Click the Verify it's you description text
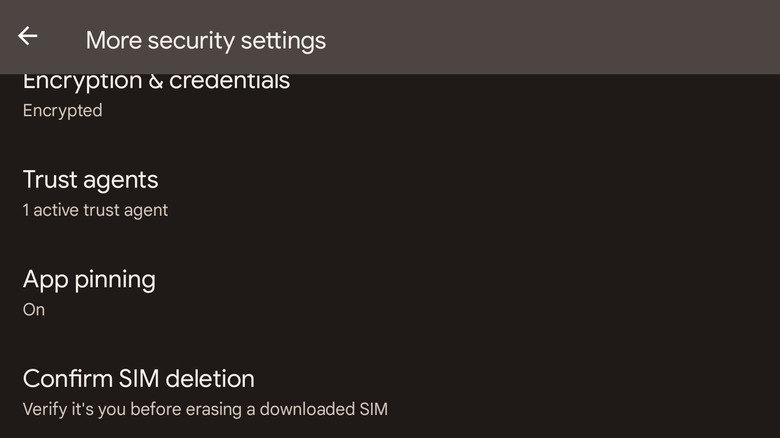The height and width of the screenshot is (438, 780). click(204, 408)
